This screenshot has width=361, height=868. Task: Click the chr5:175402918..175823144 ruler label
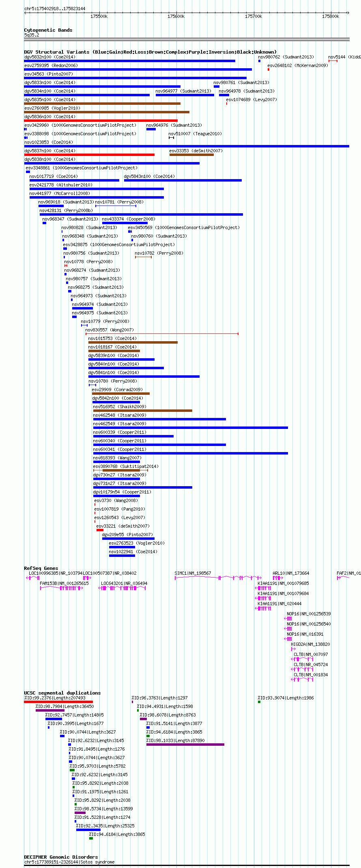tap(55, 9)
